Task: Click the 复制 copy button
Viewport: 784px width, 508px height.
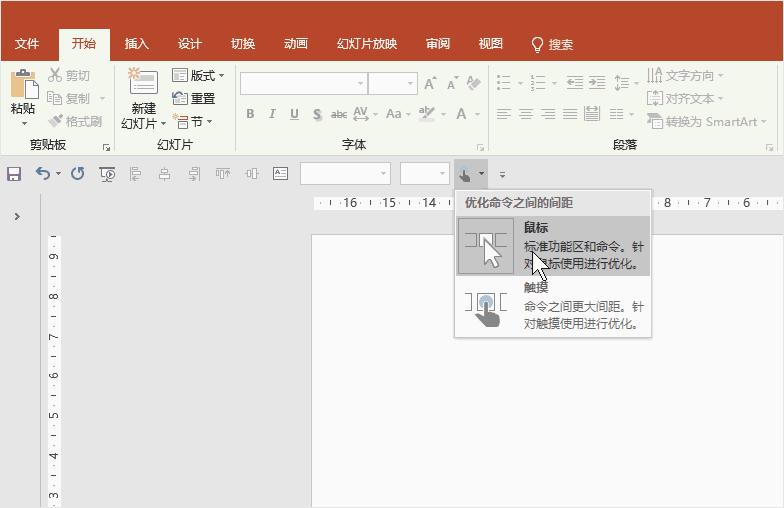Action: pyautogui.click(x=69, y=98)
